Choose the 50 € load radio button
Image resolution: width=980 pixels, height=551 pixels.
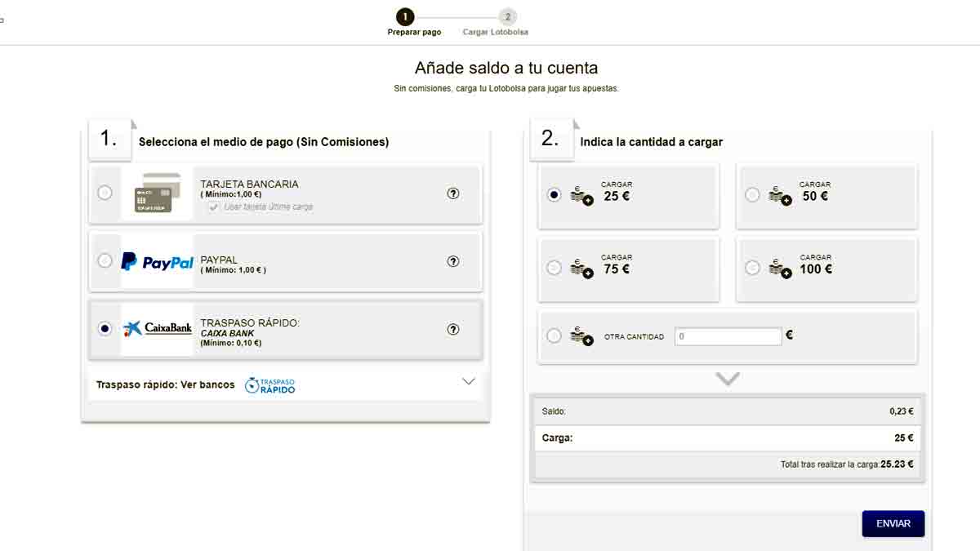point(752,195)
